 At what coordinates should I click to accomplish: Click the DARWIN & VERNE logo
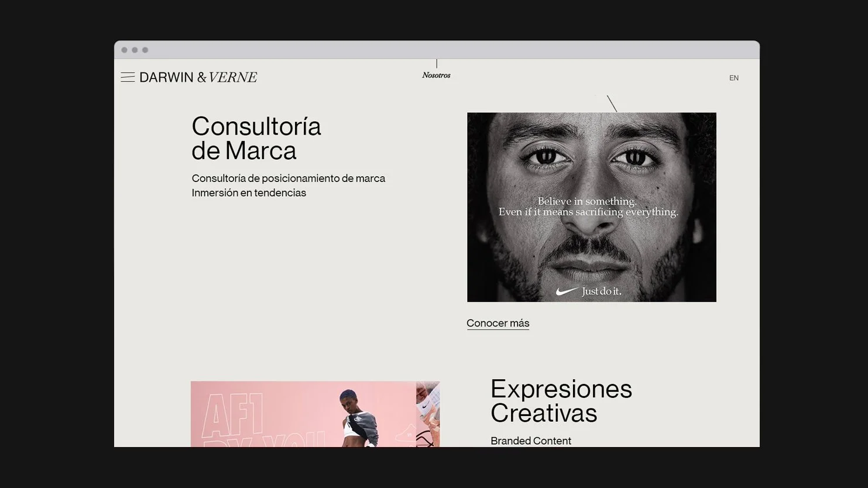[198, 77]
